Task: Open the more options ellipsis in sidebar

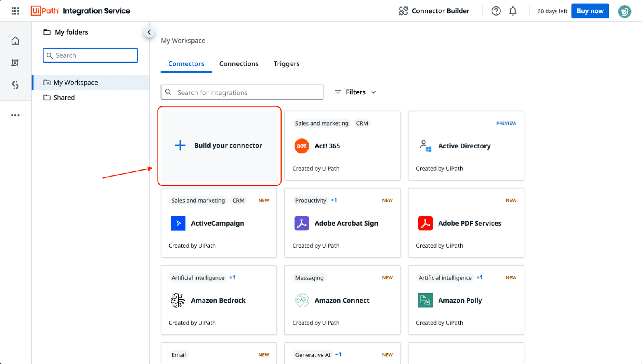Action: tap(15, 115)
